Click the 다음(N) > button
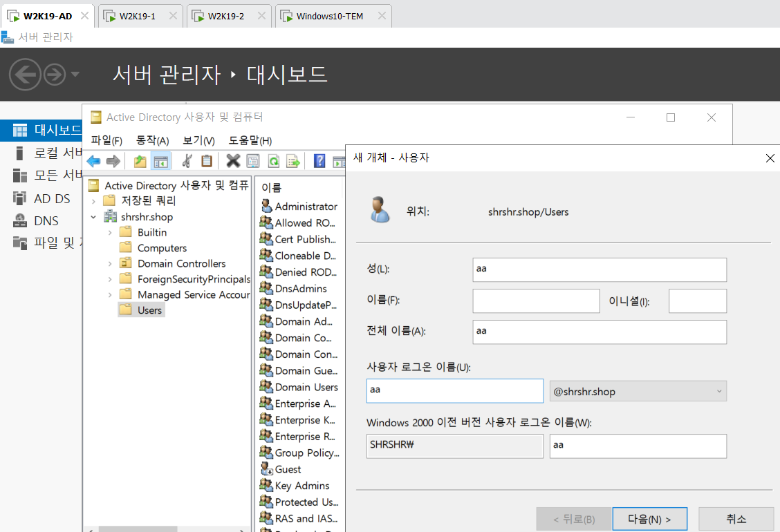This screenshot has height=532, width=780. click(650, 519)
